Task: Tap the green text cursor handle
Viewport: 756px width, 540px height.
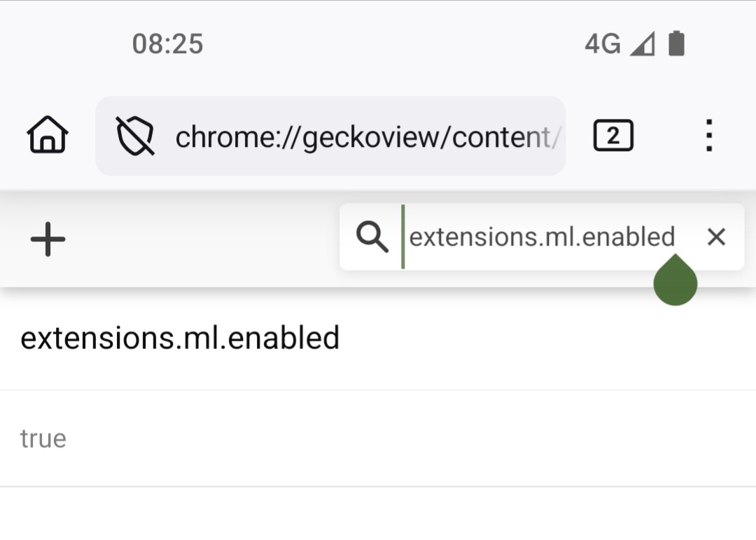Action: tap(675, 283)
